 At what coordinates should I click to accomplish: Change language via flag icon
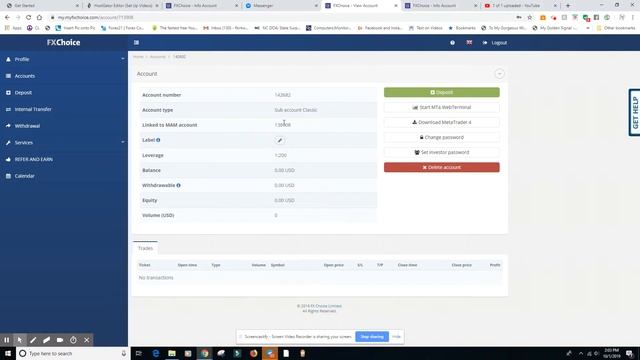[x=469, y=42]
